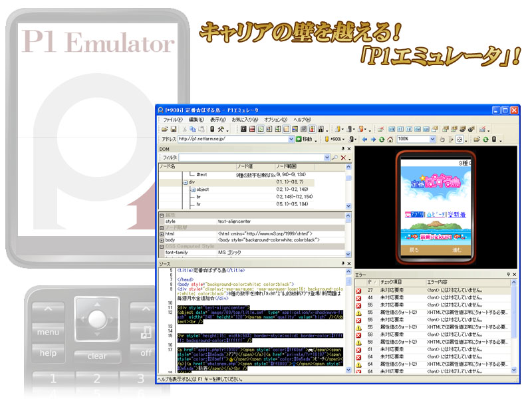
Task: Go to the home page icon
Action: point(390,140)
